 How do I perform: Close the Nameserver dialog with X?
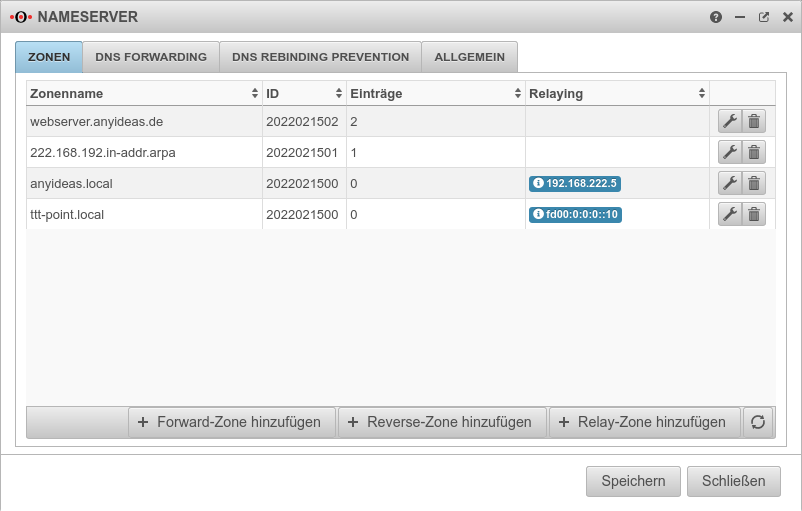coord(788,17)
